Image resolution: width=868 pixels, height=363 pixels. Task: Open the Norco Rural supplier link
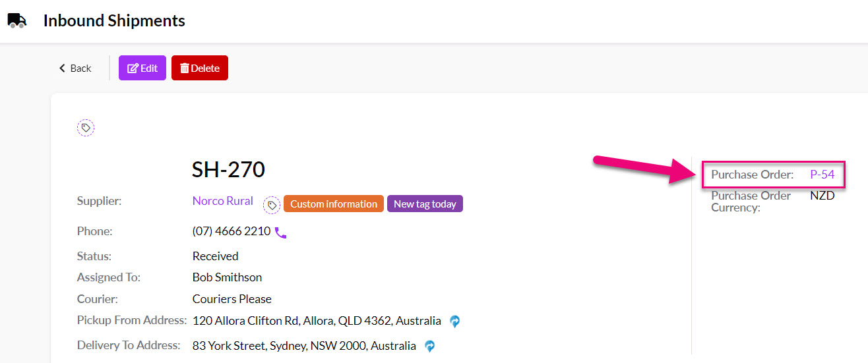(x=222, y=201)
